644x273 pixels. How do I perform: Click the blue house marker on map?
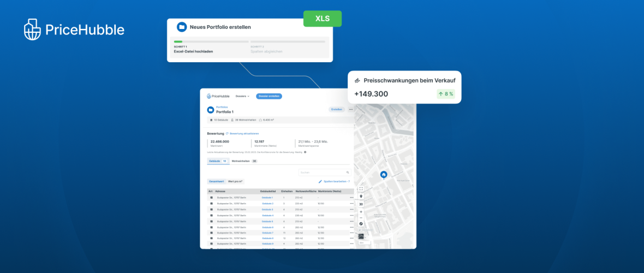(x=384, y=175)
